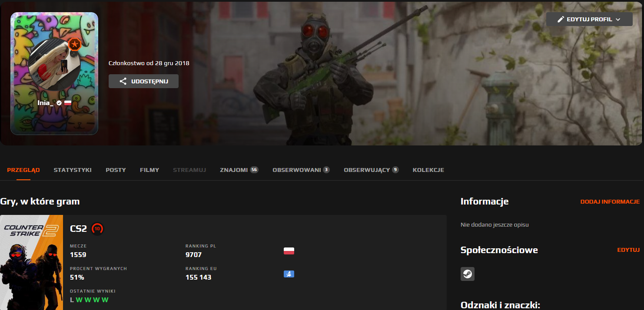Click the 56 badge on Znajomi
644x310 pixels.
[254, 170]
